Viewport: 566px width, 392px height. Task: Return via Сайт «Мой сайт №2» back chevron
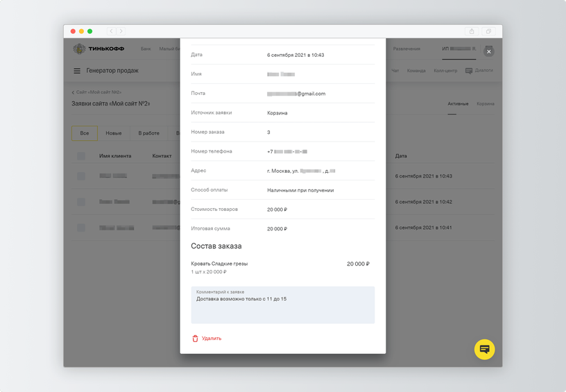pyautogui.click(x=73, y=92)
